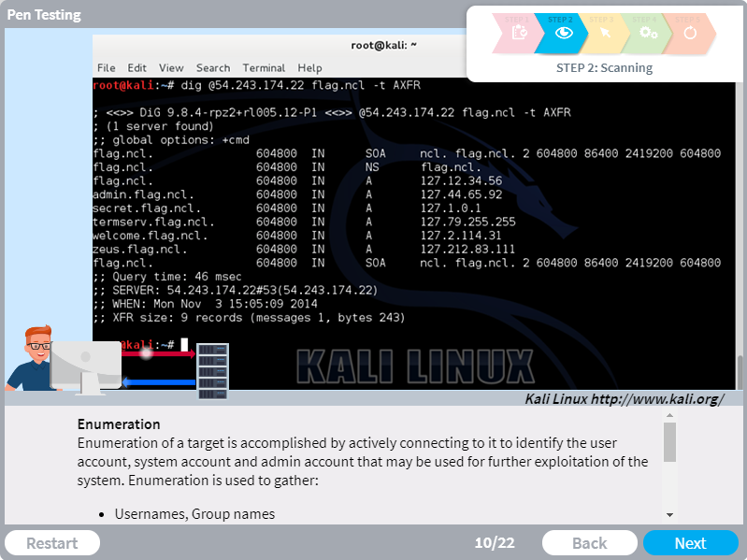Click the 'admin.flag.ncl.' record text
This screenshot has height=560, width=747.
[143, 194]
